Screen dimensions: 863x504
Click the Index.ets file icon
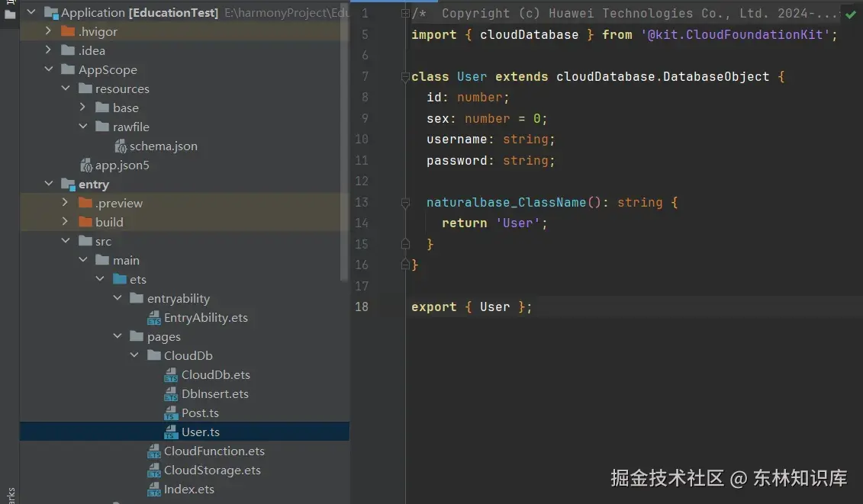click(x=154, y=490)
